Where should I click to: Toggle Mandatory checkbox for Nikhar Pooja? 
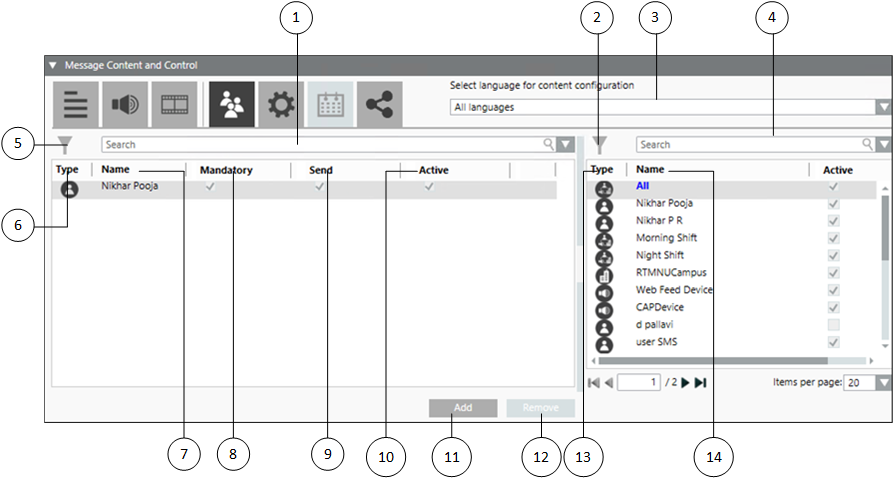click(x=210, y=187)
